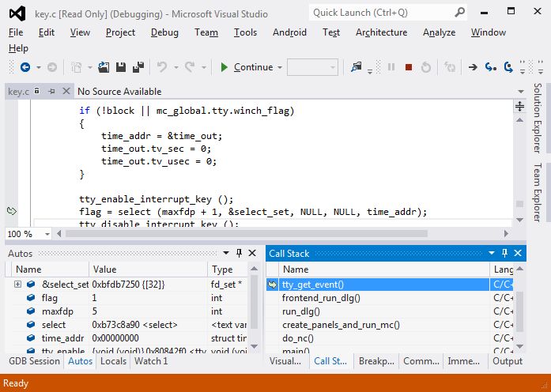Select the No Source Available tab
Image resolution: width=551 pixels, height=392 pixels.
(x=119, y=92)
